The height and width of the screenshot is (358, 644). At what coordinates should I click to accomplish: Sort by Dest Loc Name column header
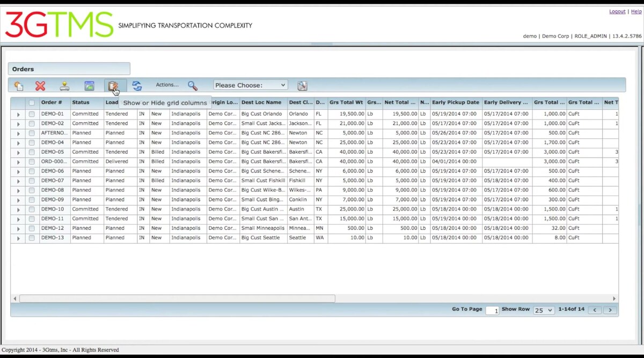(263, 102)
